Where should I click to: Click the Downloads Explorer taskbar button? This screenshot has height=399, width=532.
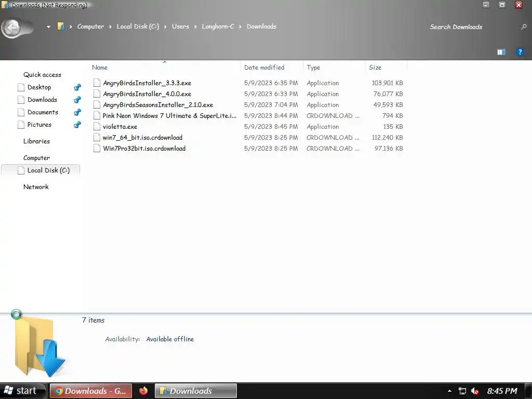click(x=196, y=391)
